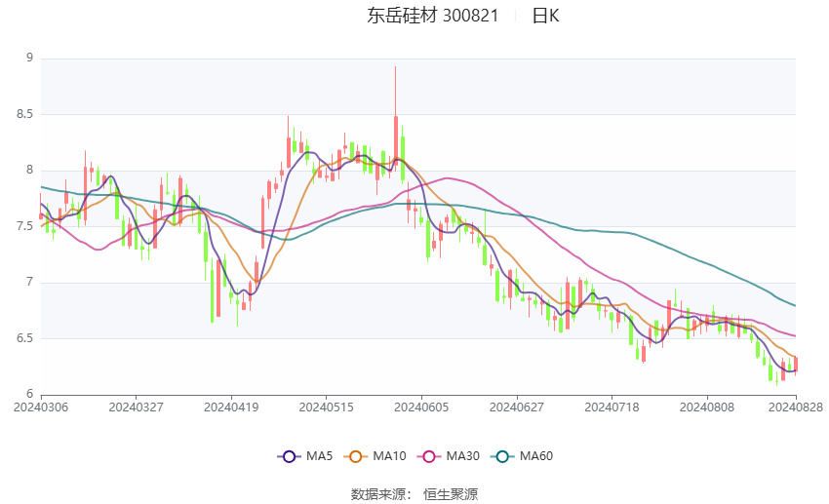Toggle the MA30 legend series
The width and height of the screenshot is (829, 504).
click(449, 456)
